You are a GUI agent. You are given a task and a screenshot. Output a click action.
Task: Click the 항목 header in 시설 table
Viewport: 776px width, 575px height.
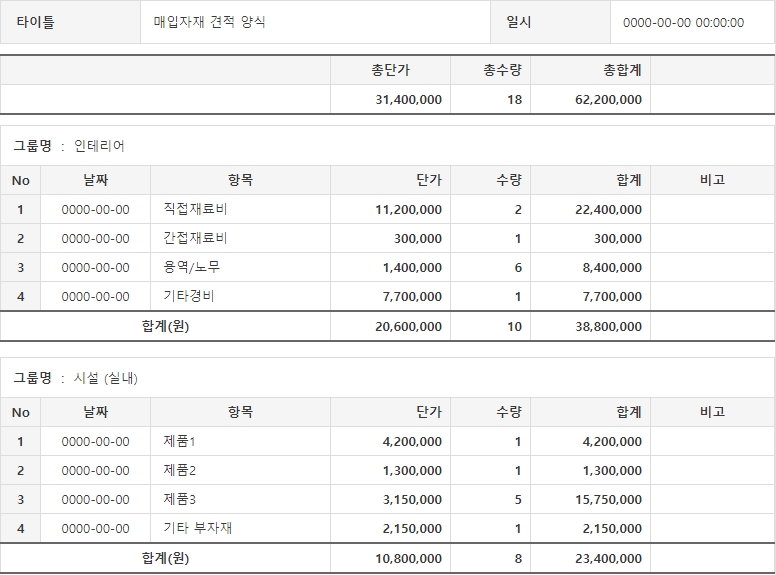pos(241,412)
